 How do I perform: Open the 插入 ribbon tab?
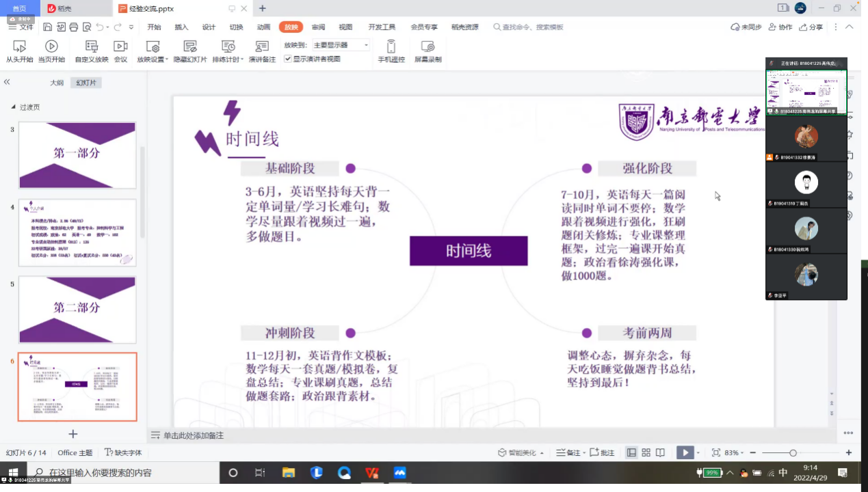pos(181,27)
